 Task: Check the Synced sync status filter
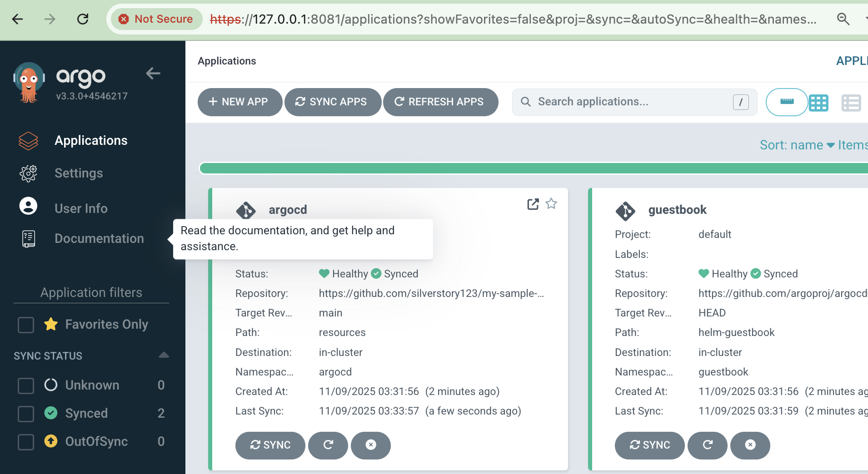pos(26,414)
